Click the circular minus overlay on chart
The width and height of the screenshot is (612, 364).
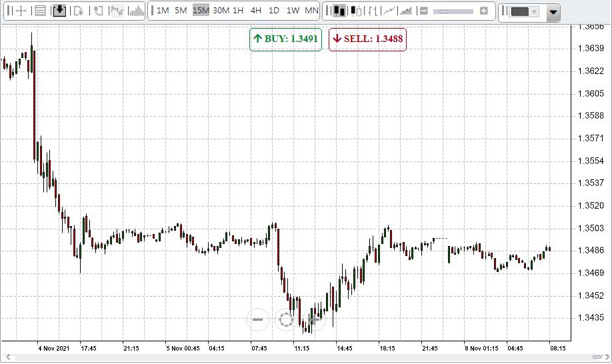[257, 319]
